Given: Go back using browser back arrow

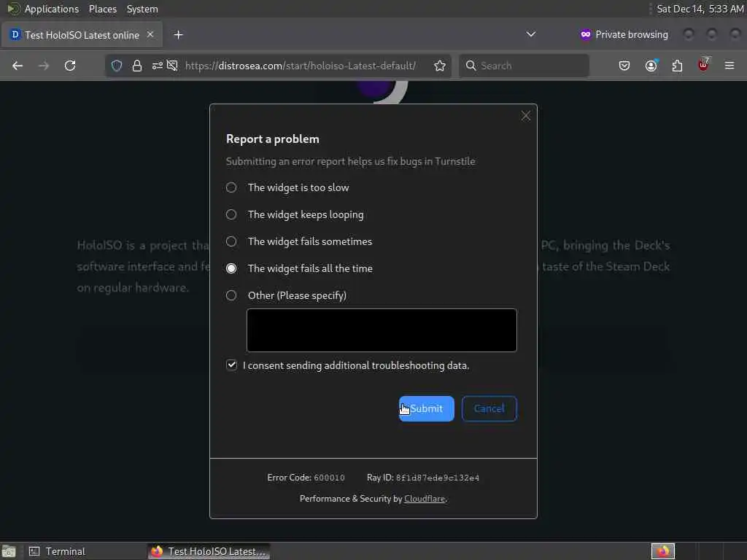Looking at the screenshot, I should [x=18, y=66].
